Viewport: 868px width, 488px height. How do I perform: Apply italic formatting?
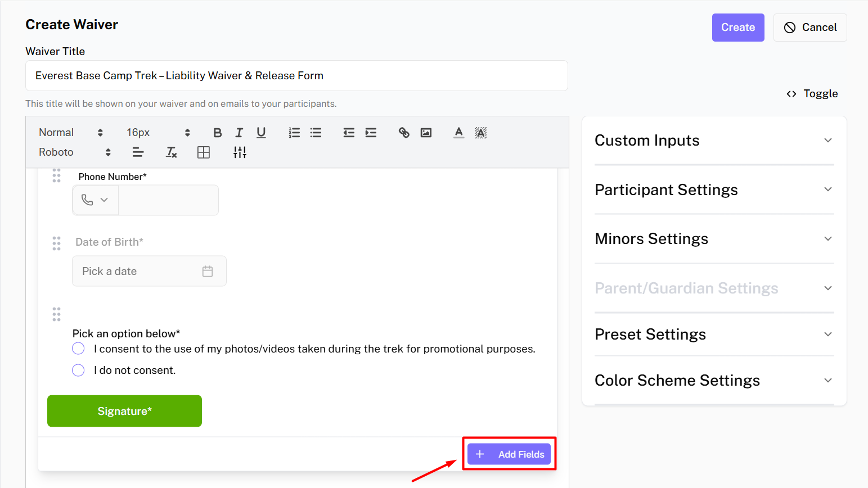(x=239, y=133)
